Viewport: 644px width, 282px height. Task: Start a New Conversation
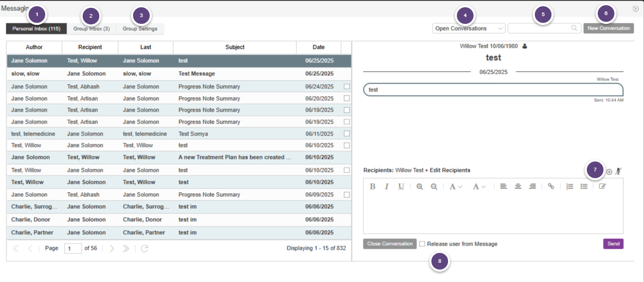608,29
